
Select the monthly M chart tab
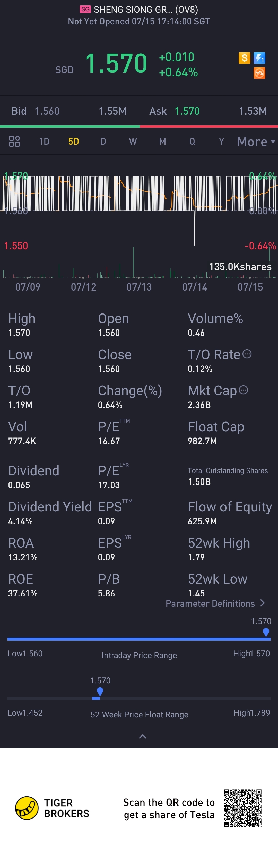(162, 142)
